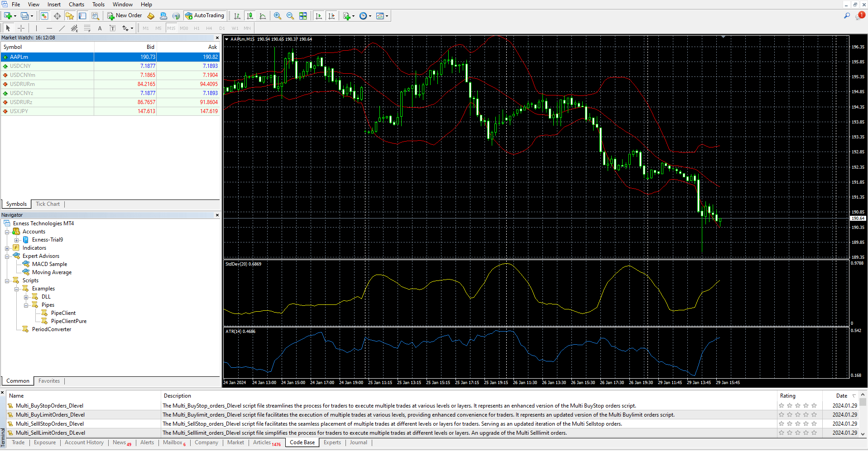
Task: Switch timeframe to MN
Action: click(x=247, y=28)
